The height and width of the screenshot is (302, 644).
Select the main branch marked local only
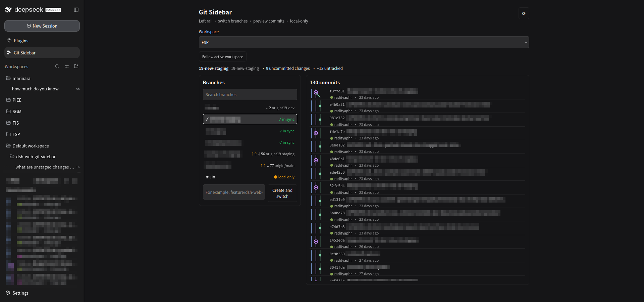(x=250, y=177)
